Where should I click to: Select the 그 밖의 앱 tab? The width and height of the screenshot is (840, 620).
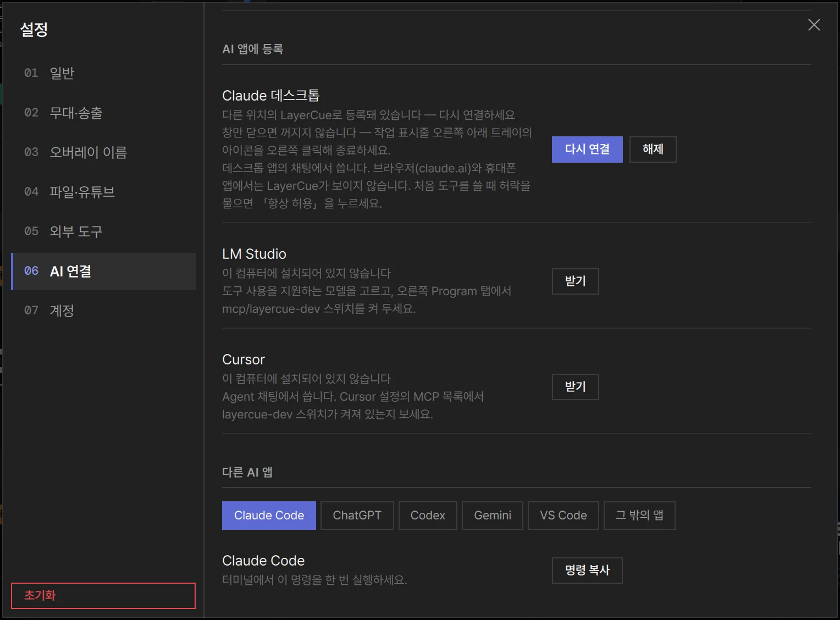coord(639,516)
